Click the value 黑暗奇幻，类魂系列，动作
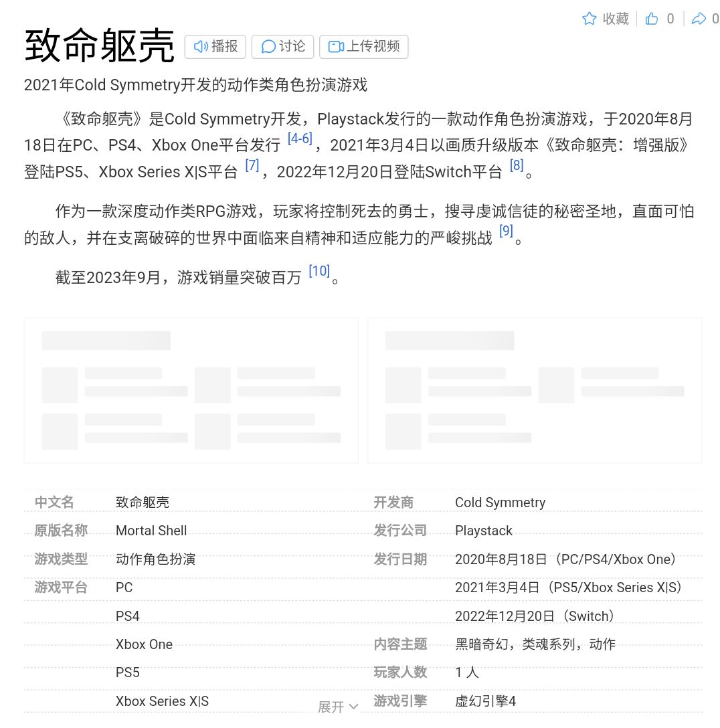The image size is (720, 728). click(535, 644)
